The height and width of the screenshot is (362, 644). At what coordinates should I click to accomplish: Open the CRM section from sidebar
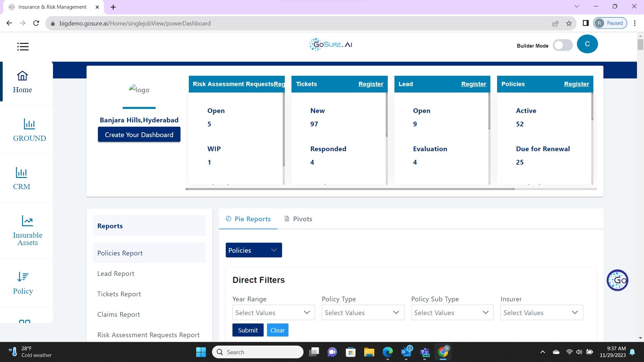tap(21, 179)
